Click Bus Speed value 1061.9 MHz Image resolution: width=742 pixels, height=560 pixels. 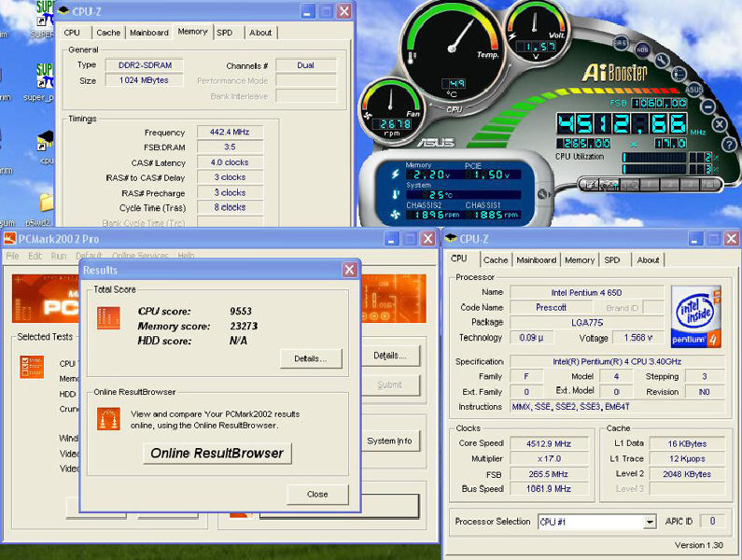pyautogui.click(x=549, y=488)
